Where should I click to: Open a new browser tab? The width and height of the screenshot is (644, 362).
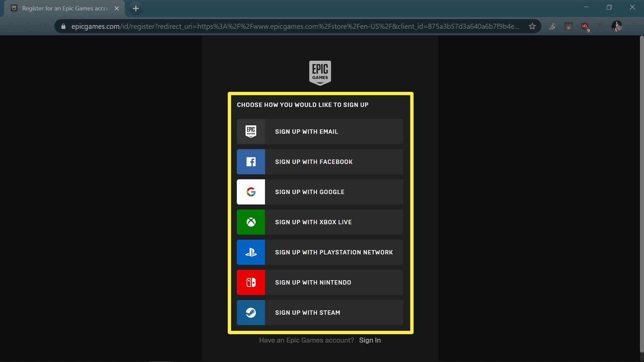(136, 8)
